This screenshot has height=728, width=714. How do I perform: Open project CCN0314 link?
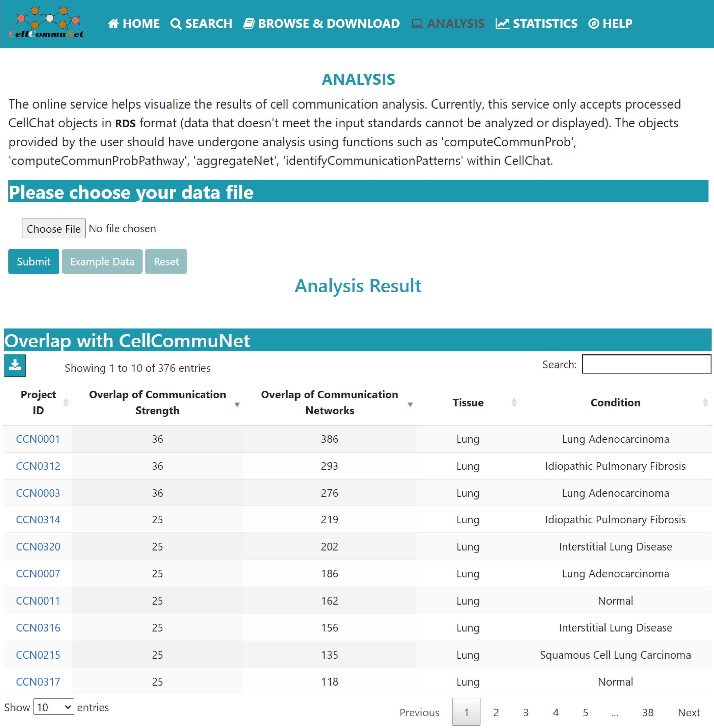[x=38, y=520]
